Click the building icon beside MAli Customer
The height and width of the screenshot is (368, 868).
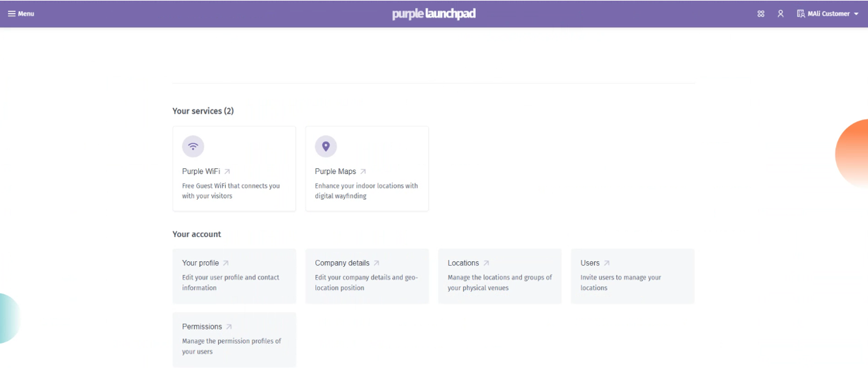point(801,13)
